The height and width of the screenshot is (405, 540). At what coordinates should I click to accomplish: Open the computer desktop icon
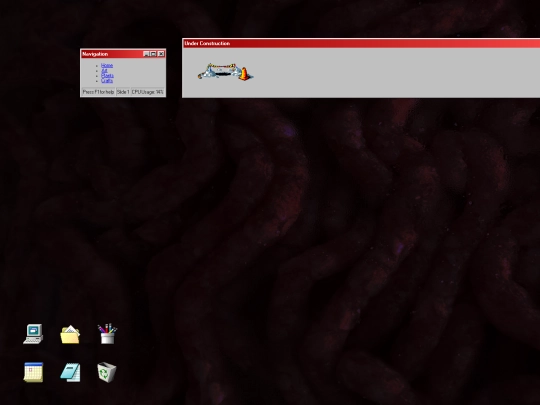33,334
